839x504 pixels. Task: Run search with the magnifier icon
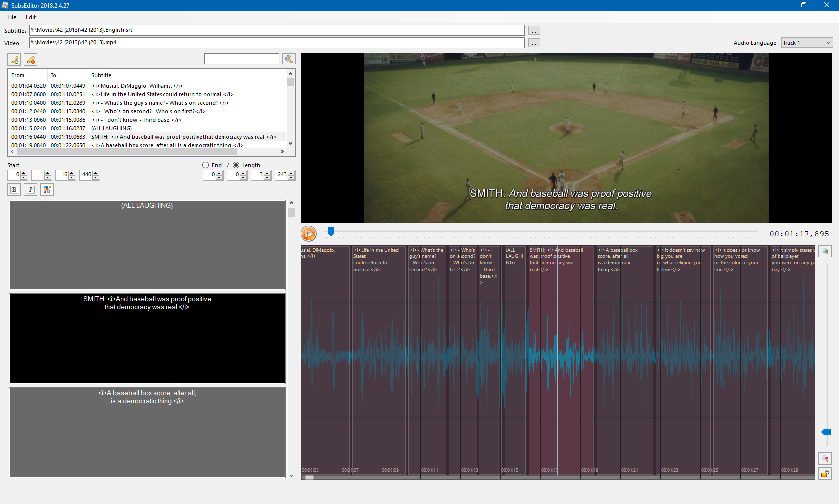pyautogui.click(x=289, y=59)
